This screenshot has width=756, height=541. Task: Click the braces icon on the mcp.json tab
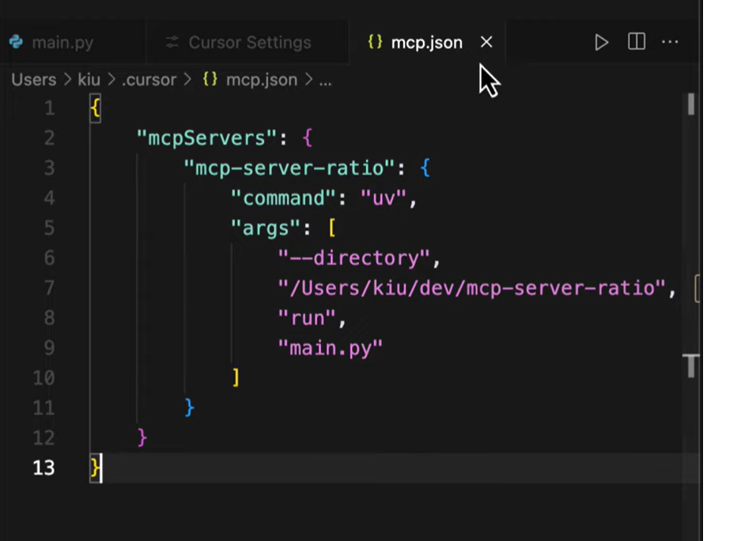click(x=375, y=42)
